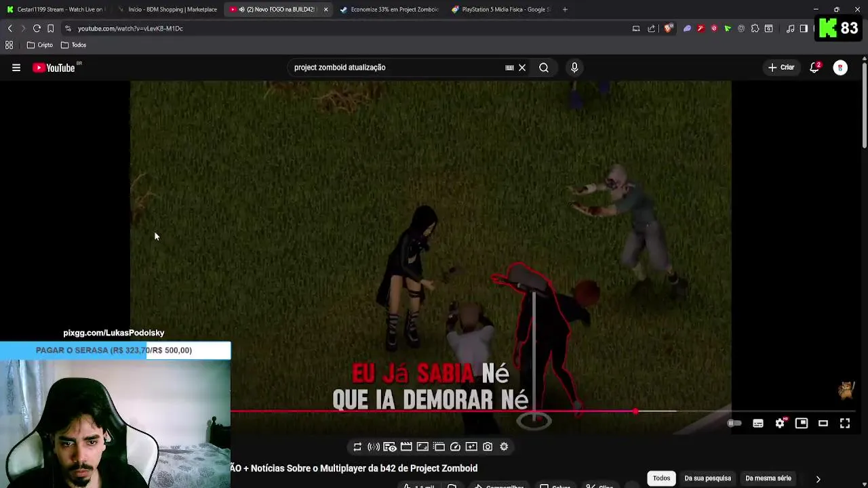The height and width of the screenshot is (488, 868).
Task: Open the Criar create menu
Action: pyautogui.click(x=781, y=68)
